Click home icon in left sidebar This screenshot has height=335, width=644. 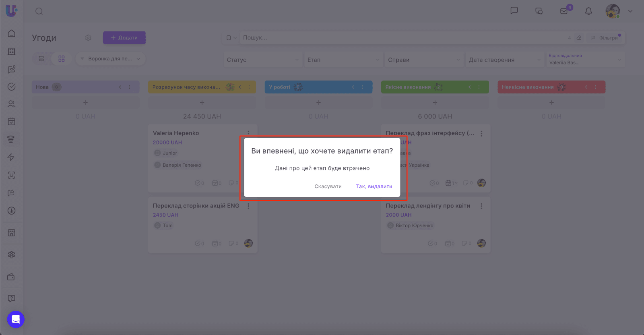point(12,33)
